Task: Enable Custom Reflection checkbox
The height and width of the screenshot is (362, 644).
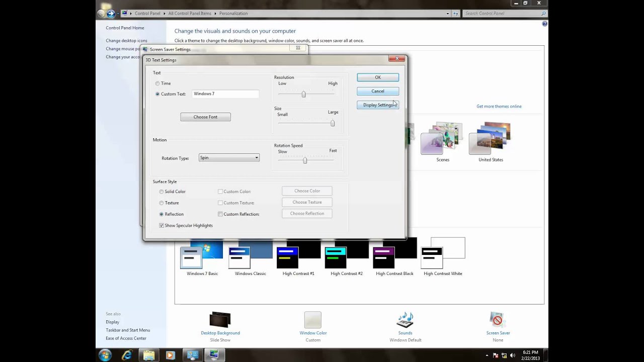Action: click(220, 214)
